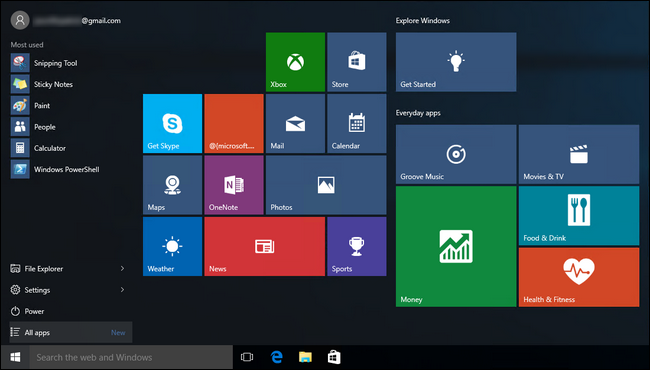Open the Food & Drink tile

point(579,215)
